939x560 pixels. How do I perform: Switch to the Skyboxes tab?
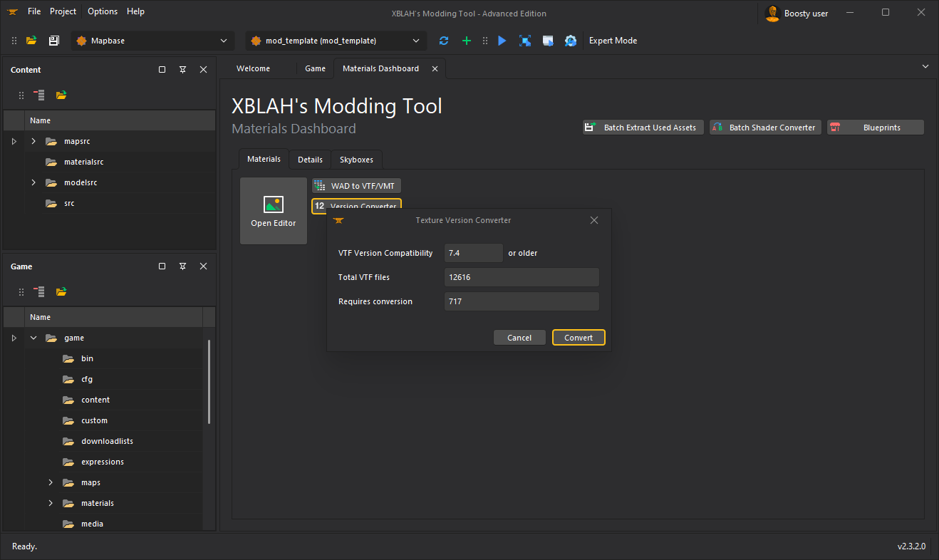(356, 160)
